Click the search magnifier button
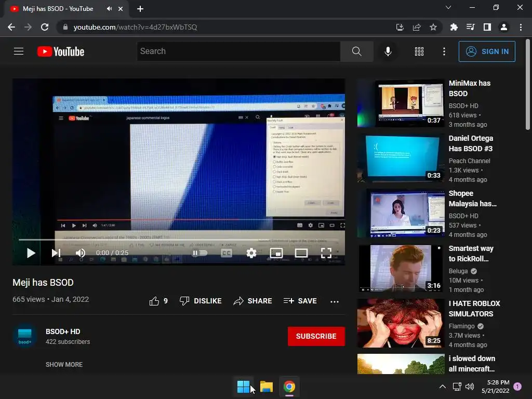Viewport: 532px width, 399px height. 356,51
